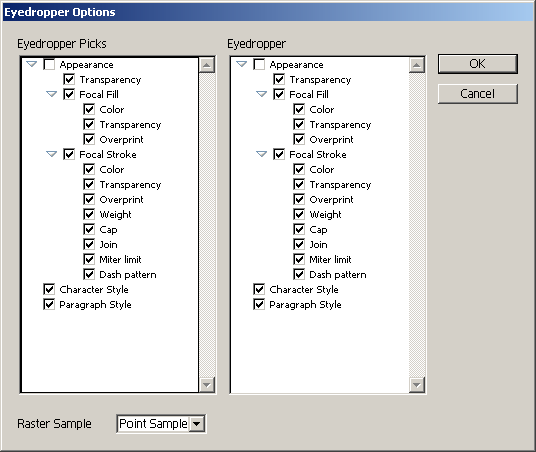Click OK to confirm eyedropper options
This screenshot has height=452, width=536.
click(x=478, y=64)
